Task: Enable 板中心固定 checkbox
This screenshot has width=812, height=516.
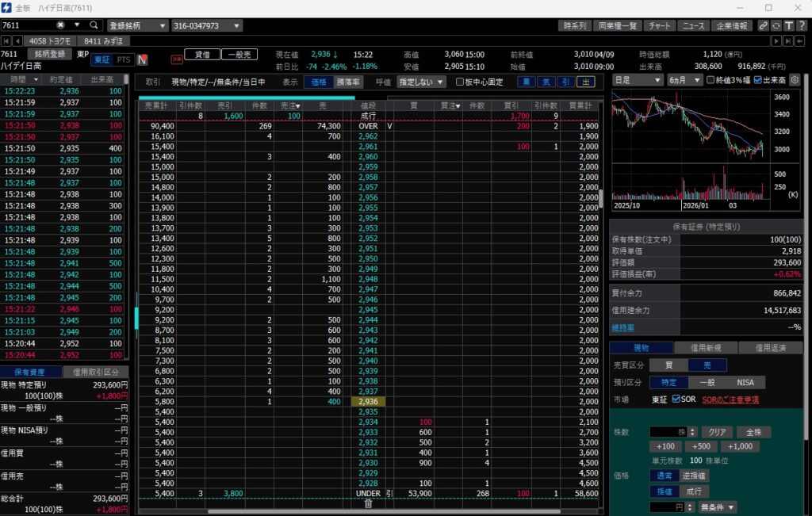Action: coord(459,82)
